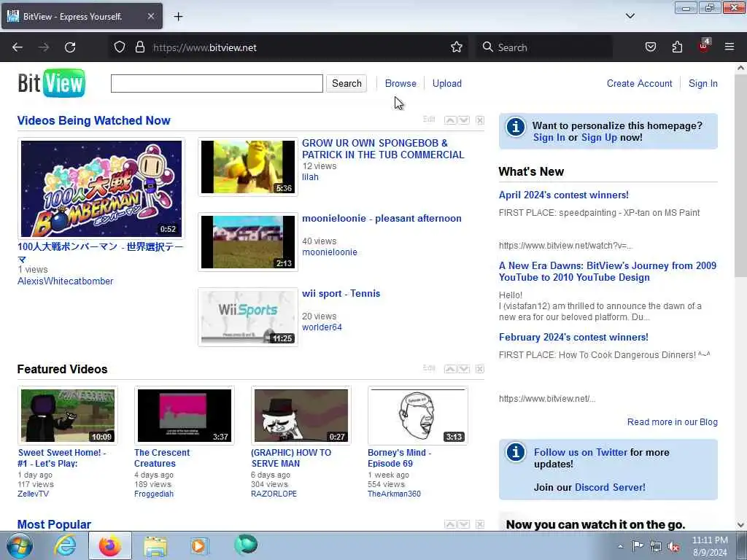747x560 pixels.
Task: Visit the worlder64 channel link
Action: (322, 327)
